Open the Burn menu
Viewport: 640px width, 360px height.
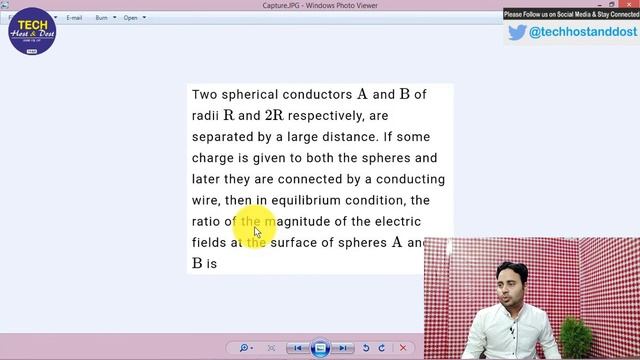(x=101, y=18)
